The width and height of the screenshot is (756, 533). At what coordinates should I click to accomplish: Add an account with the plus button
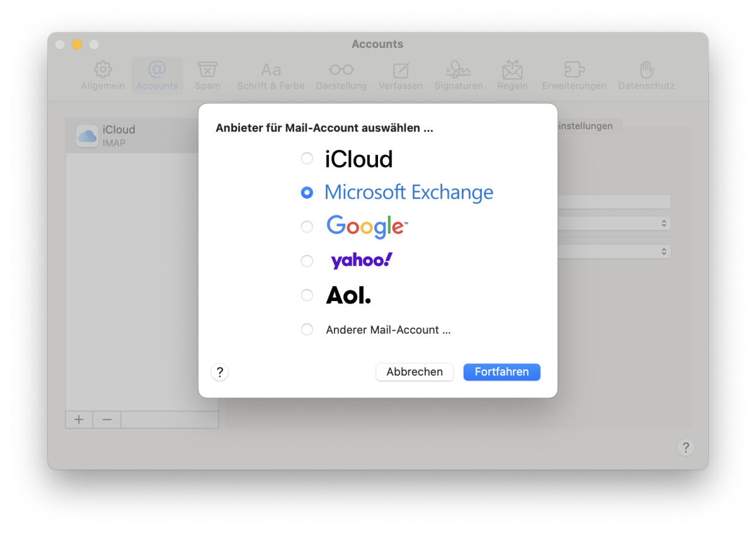point(79,420)
